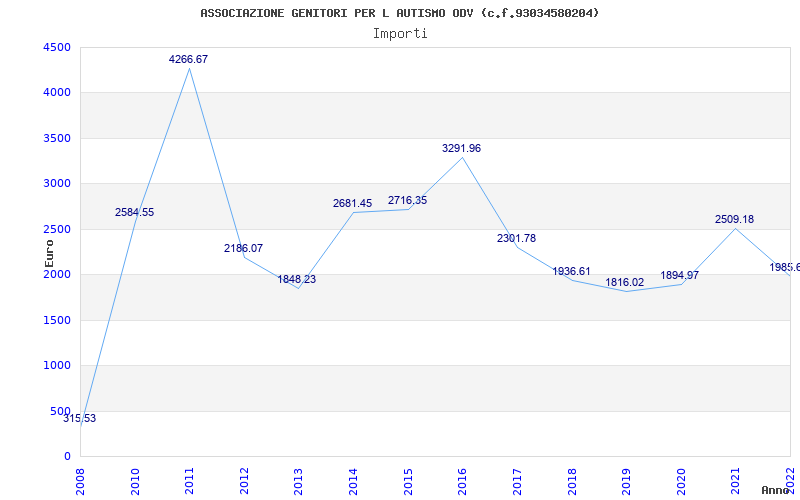Select the 2301.78 data label
The width and height of the screenshot is (800, 500).
(516, 238)
